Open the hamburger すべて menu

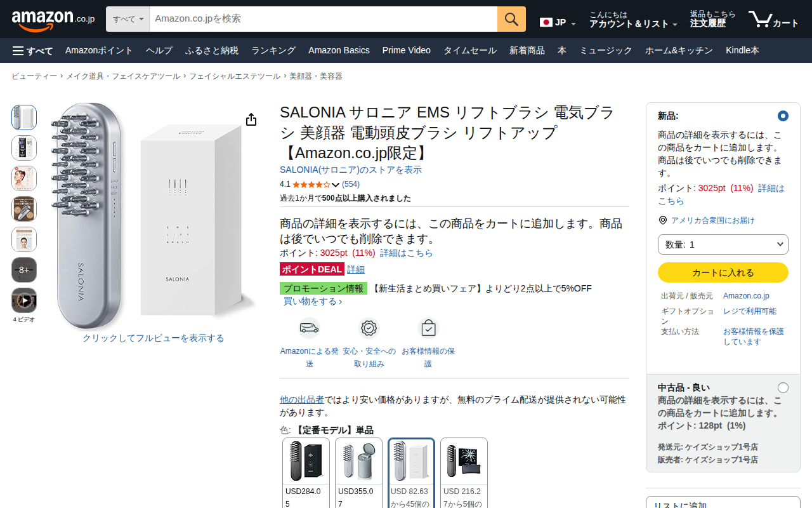tap(32, 51)
